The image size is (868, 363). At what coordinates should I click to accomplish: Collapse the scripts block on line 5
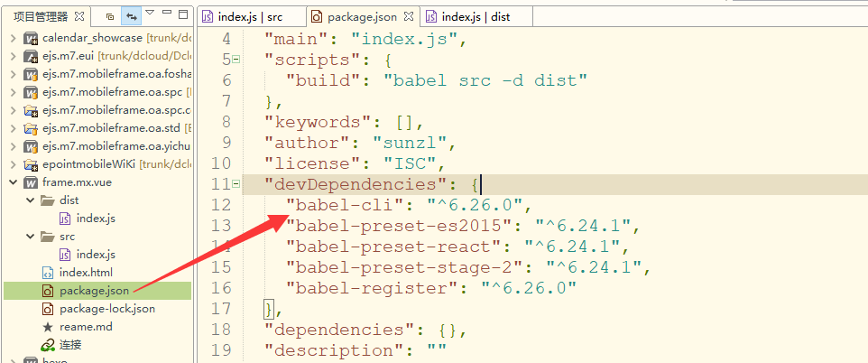[236, 60]
